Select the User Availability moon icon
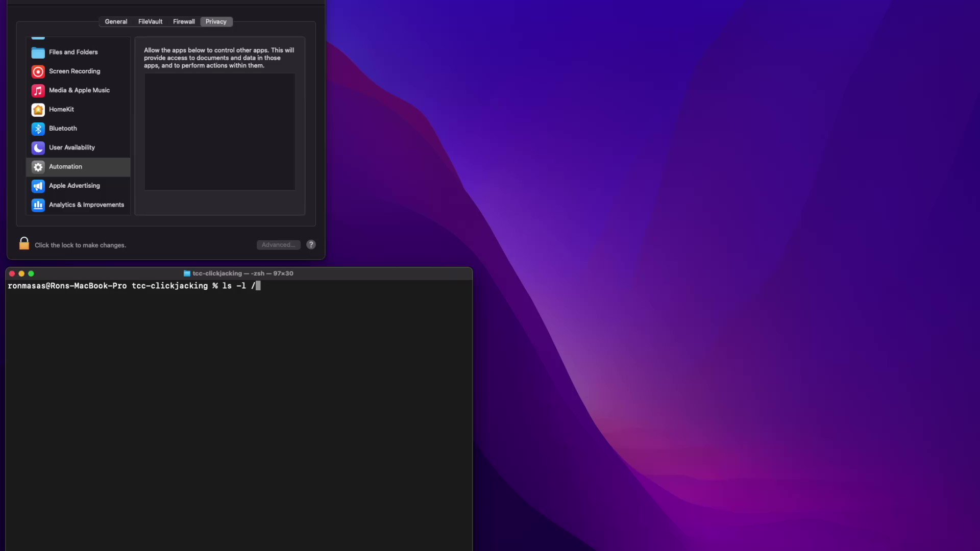Screen dimensions: 980x551 pos(38,148)
